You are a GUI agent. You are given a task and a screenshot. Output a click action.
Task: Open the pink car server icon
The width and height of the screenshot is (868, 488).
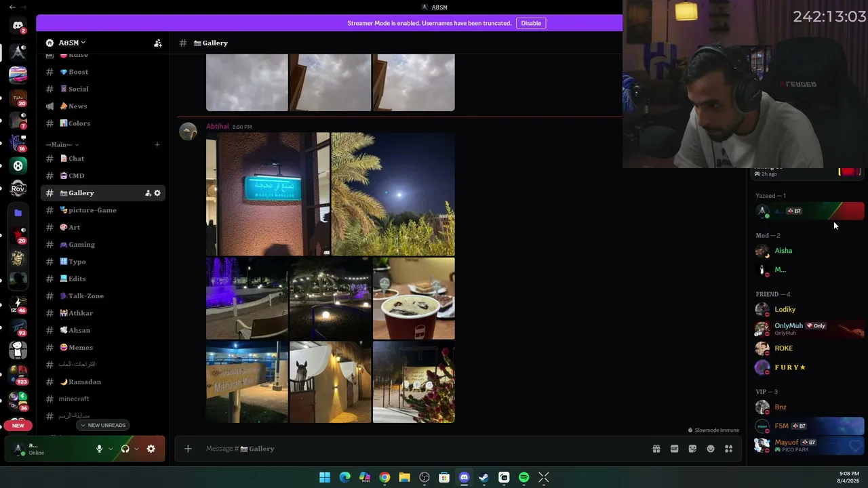[18, 75]
